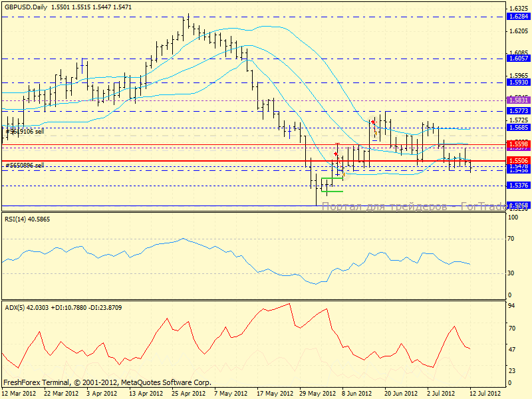Click the orange arrow below the 1.5725 red marker
The image size is (532, 399).
376,133
